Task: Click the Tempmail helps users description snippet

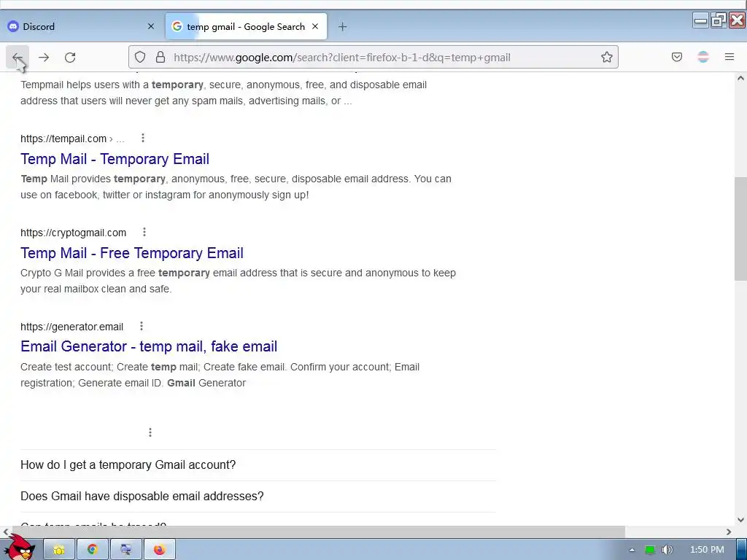Action: click(x=223, y=93)
